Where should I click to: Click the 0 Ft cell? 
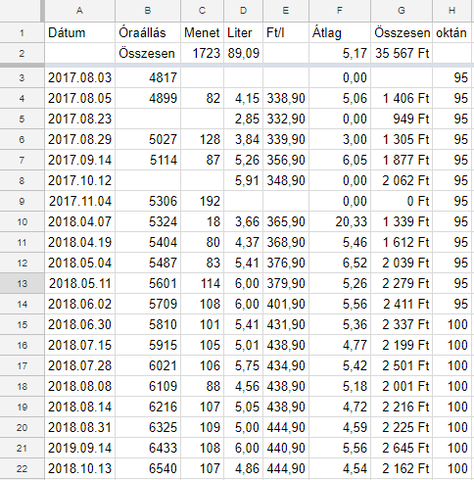(x=401, y=201)
